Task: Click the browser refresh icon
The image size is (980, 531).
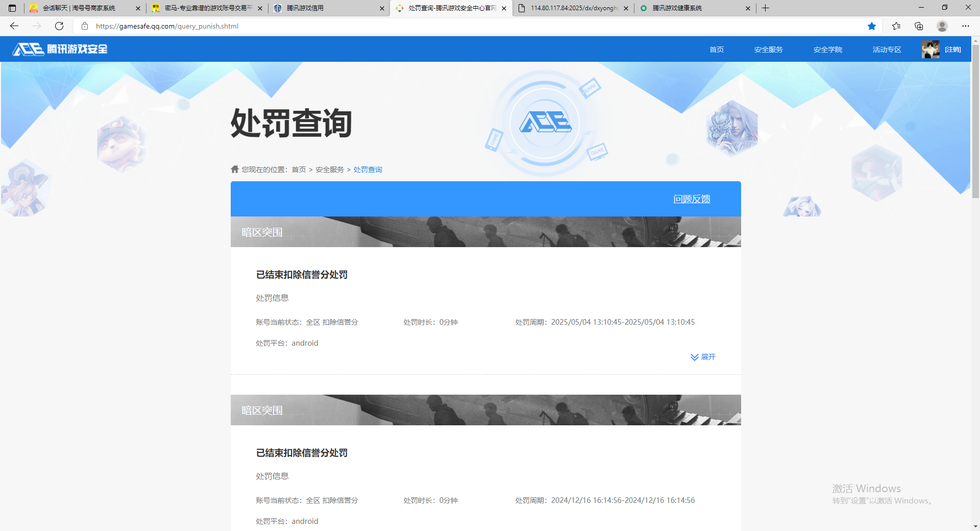Action: tap(59, 26)
